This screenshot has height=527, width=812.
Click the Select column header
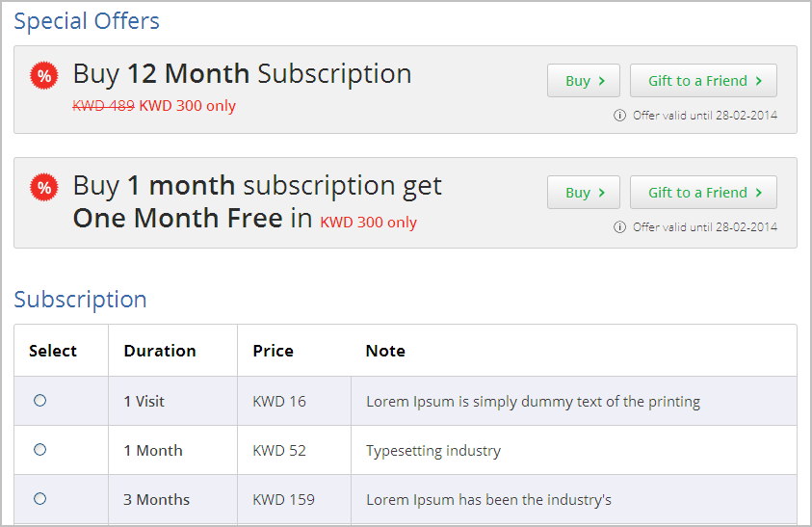pos(53,351)
